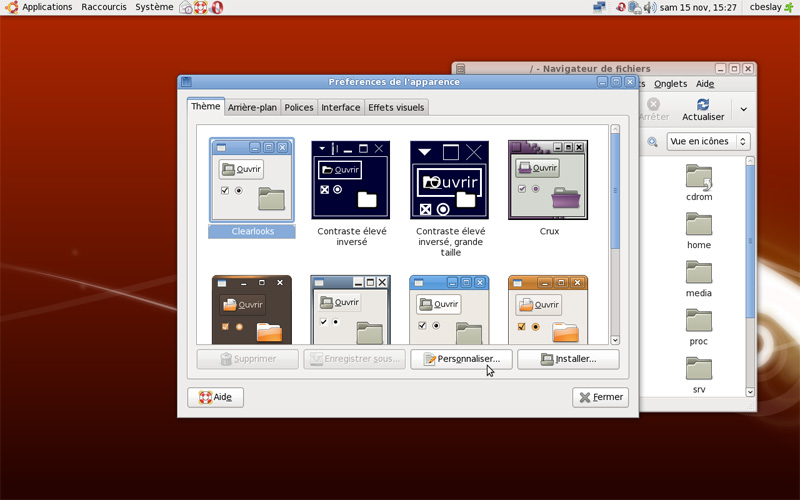Click the Personnaliser... button
This screenshot has height=500, width=800.
tap(461, 359)
